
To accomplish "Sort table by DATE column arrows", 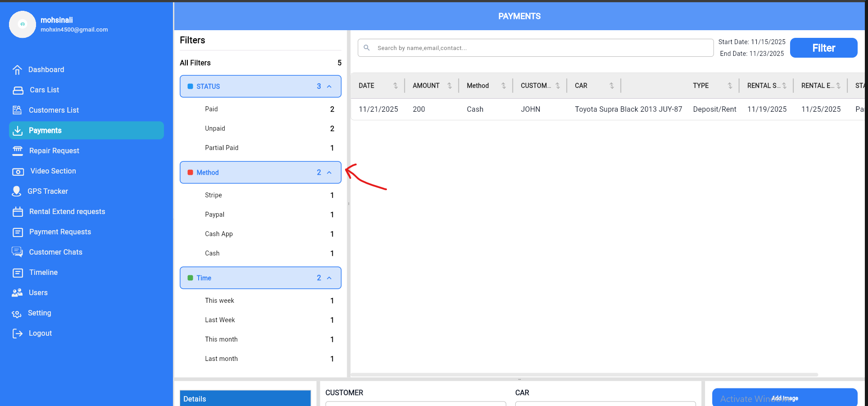I will click(395, 86).
